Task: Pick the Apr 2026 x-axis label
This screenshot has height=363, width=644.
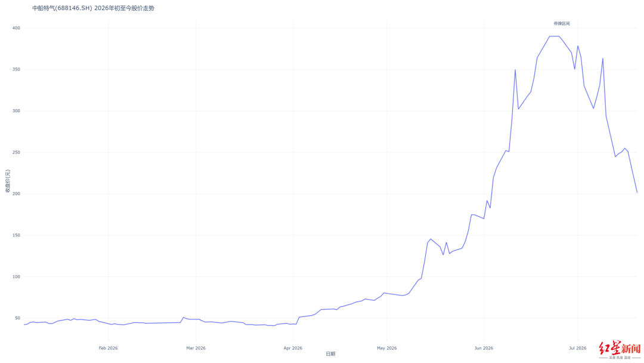Action: pos(293,348)
